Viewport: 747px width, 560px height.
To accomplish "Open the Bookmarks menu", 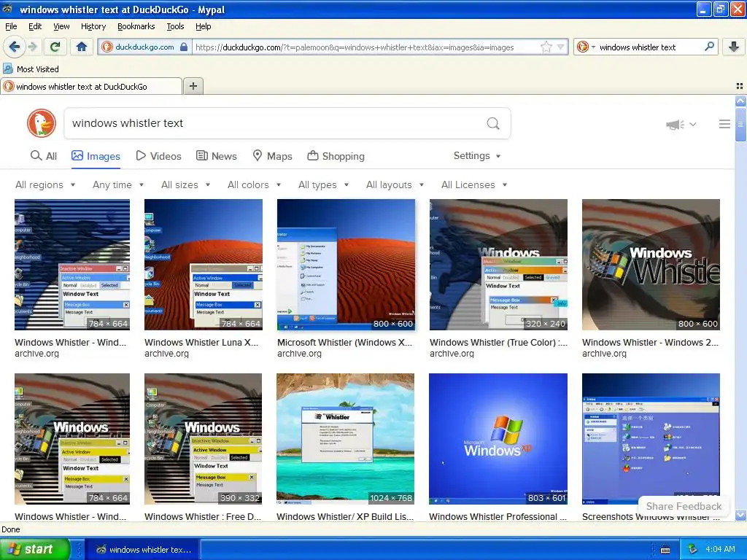I will 136,26.
